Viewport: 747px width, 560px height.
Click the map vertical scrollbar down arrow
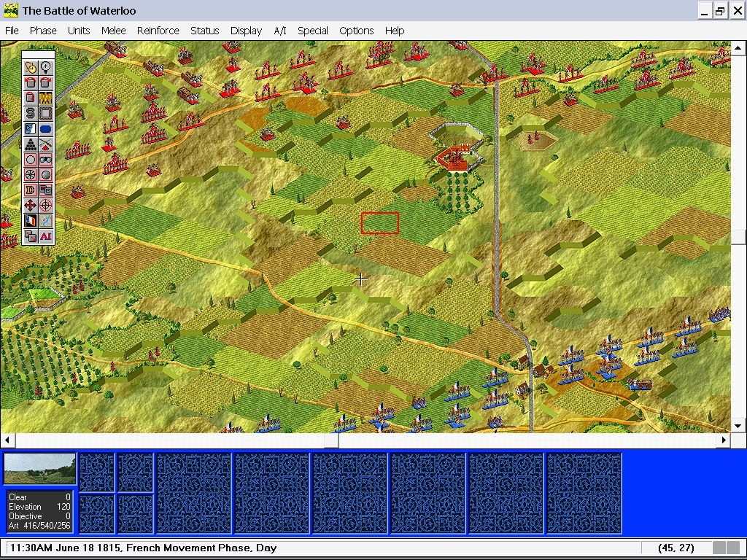coord(738,426)
